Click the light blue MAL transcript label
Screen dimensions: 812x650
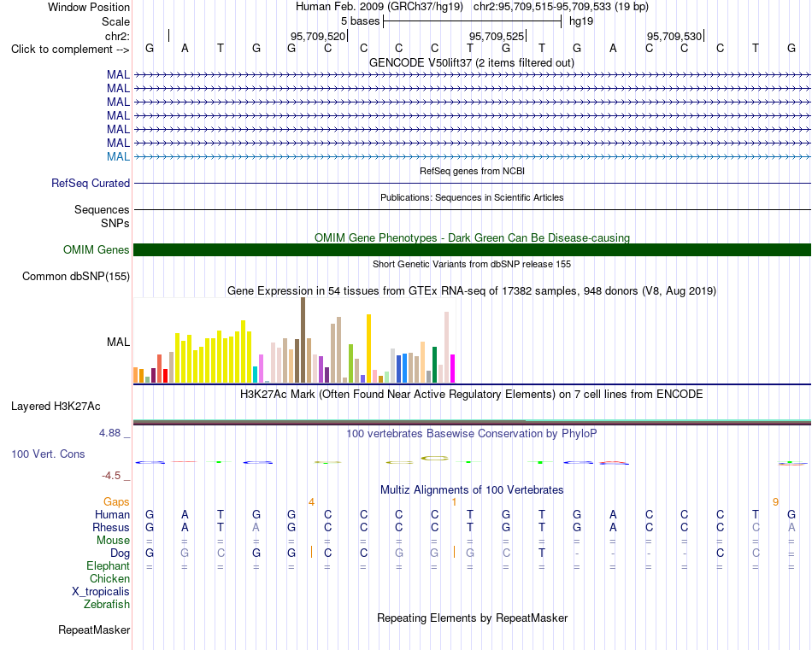coord(118,156)
